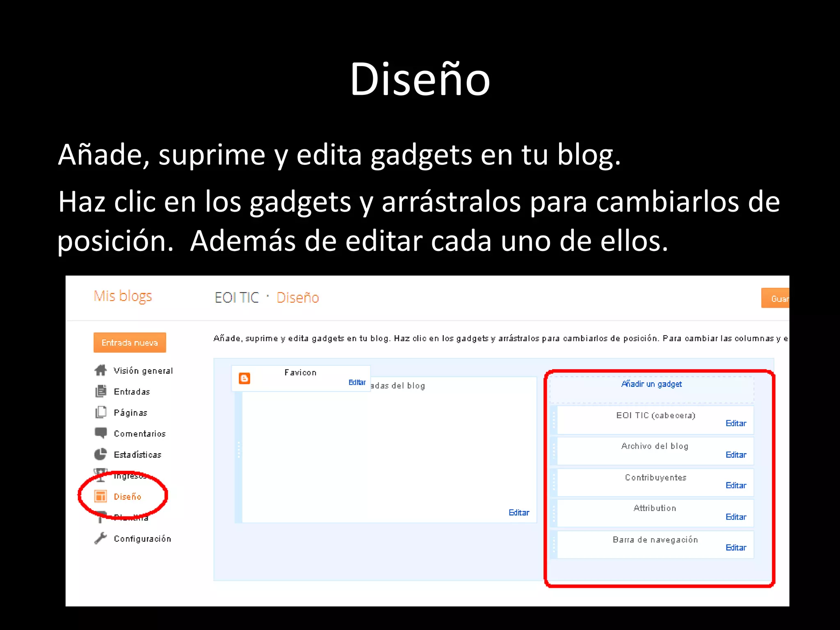Edit the Favicon gadget
The image size is (840, 630).
point(357,382)
